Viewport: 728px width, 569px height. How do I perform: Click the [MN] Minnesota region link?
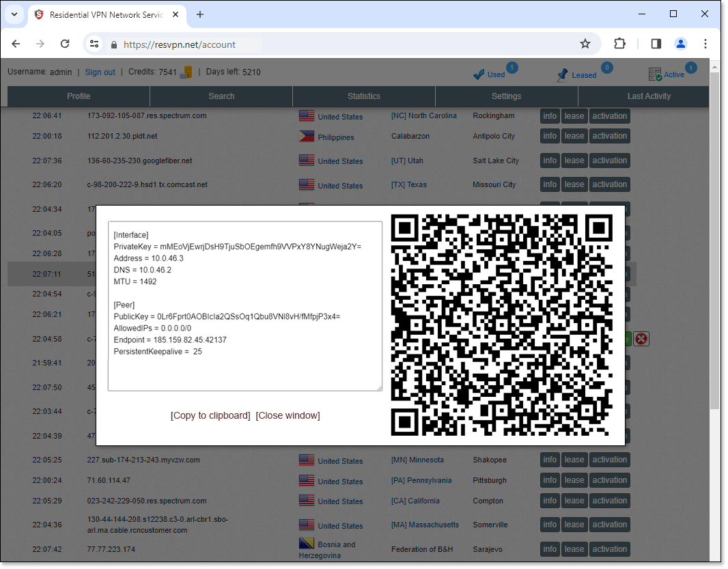417,460
